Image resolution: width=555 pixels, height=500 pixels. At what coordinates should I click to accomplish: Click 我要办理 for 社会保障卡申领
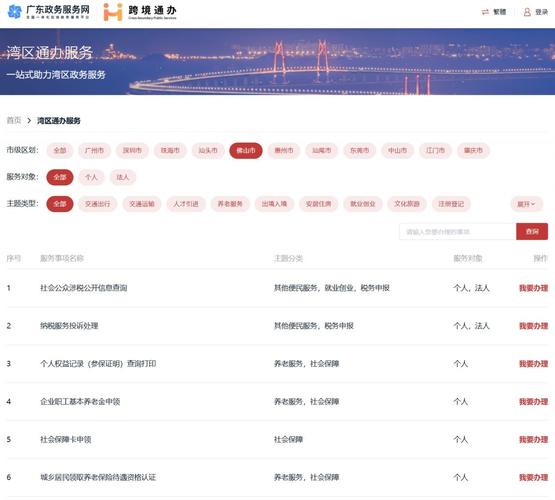click(533, 439)
